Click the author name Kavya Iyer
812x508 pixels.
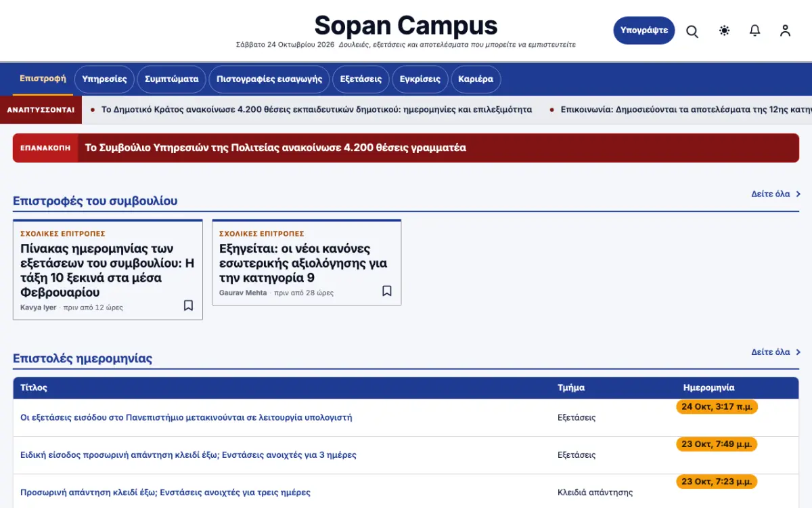point(39,308)
